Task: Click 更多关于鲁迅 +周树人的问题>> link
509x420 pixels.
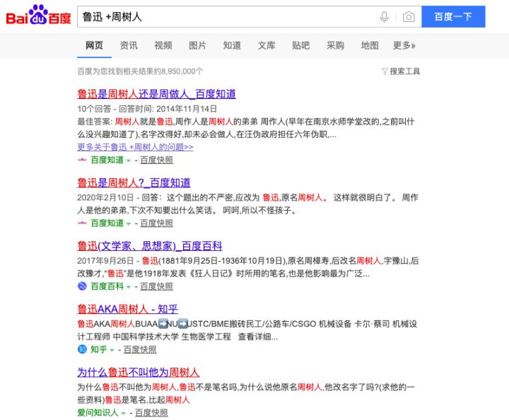Action: coord(135,147)
